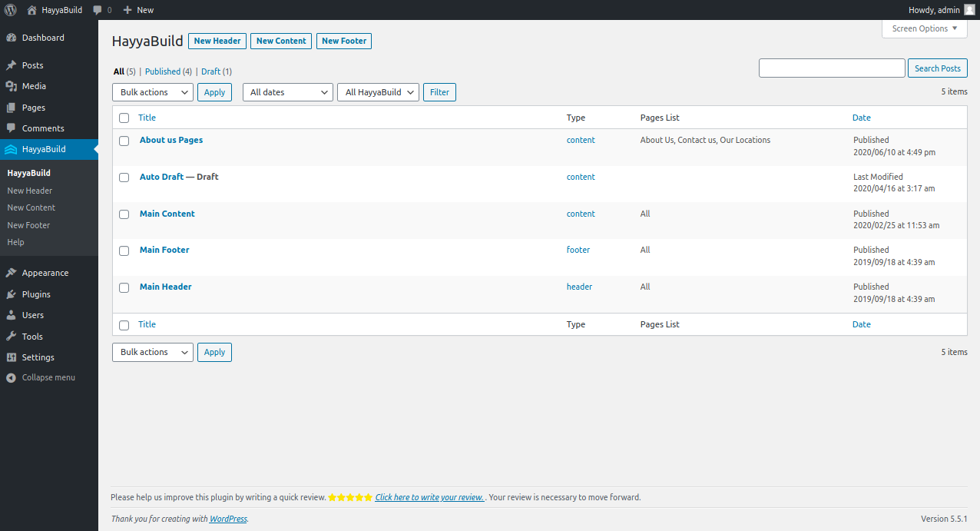The height and width of the screenshot is (531, 980).
Task: Click the Users person icon
Action: coord(11,315)
